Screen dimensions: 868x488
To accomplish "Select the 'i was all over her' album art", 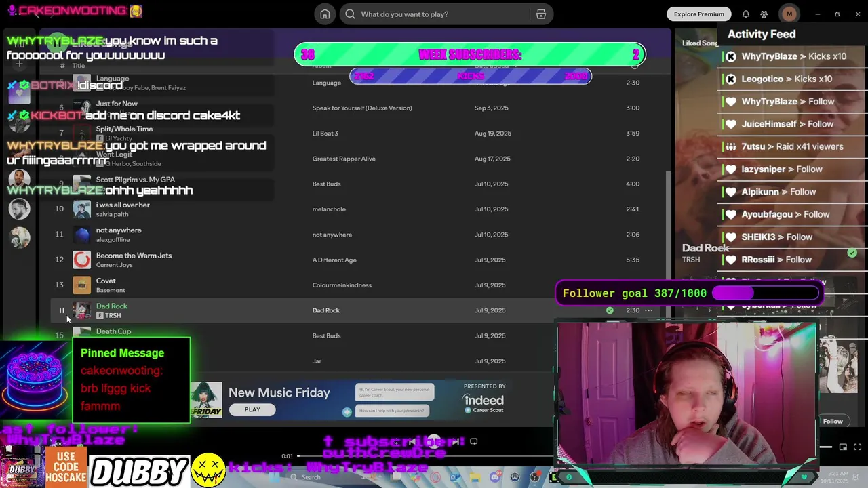I will [81, 209].
